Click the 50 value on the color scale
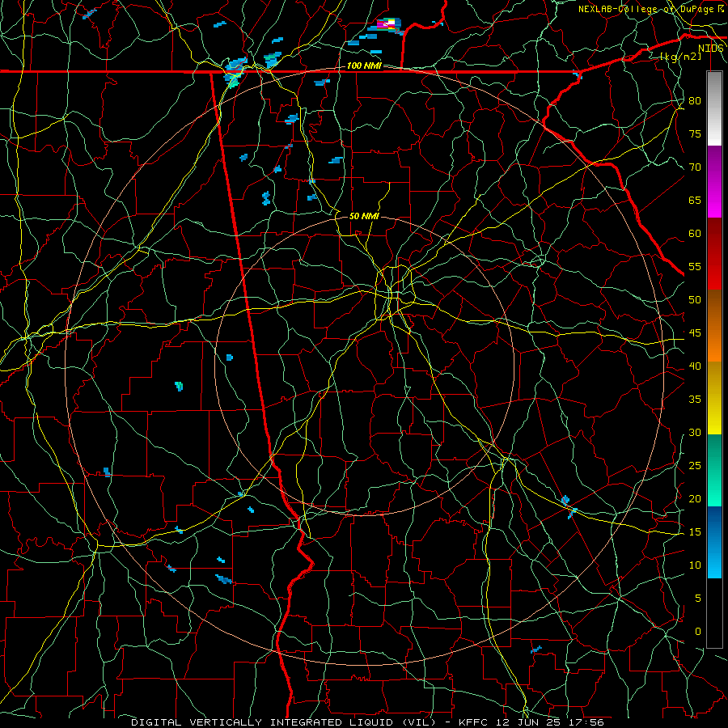The width and height of the screenshot is (728, 728). click(x=695, y=300)
